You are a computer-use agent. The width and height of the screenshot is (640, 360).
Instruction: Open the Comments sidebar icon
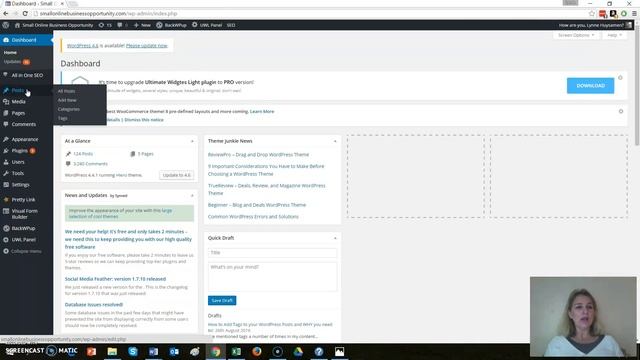click(x=6, y=124)
